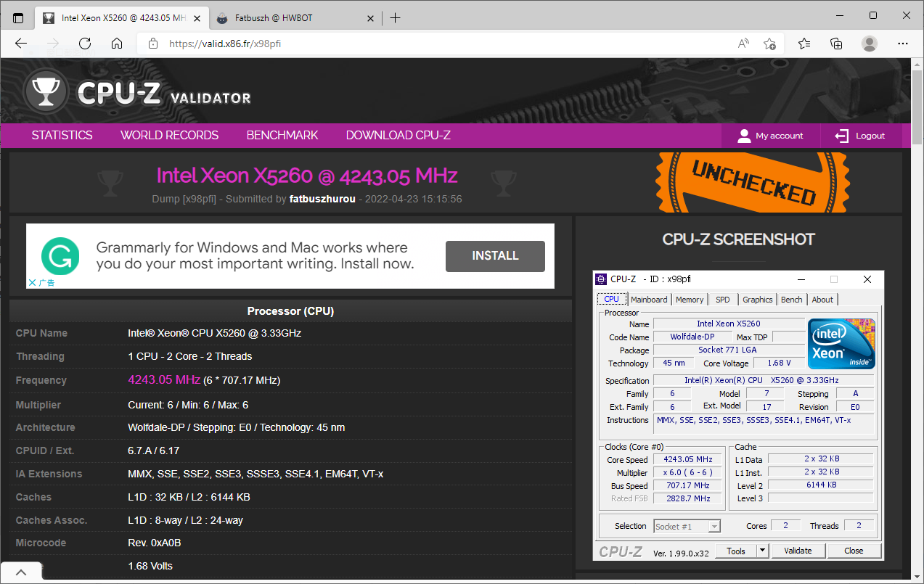Open tab actions menu icon
This screenshot has height=584, width=924.
[18, 18]
